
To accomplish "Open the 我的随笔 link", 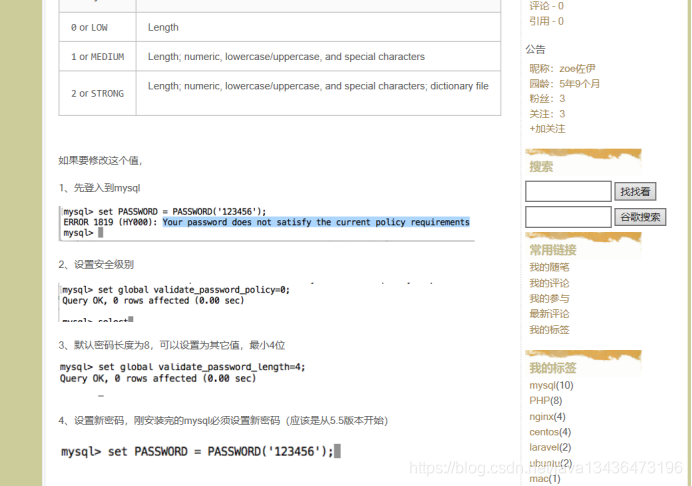I will coord(549,267).
